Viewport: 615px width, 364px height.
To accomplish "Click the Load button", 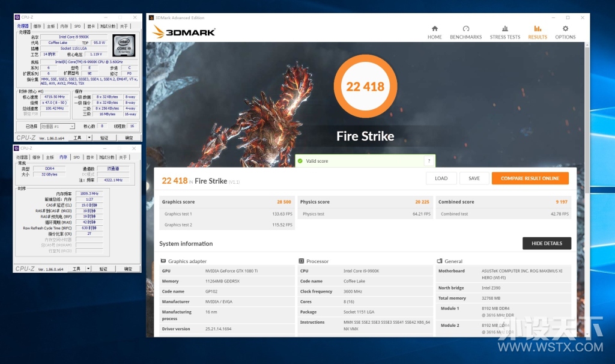I will (441, 178).
